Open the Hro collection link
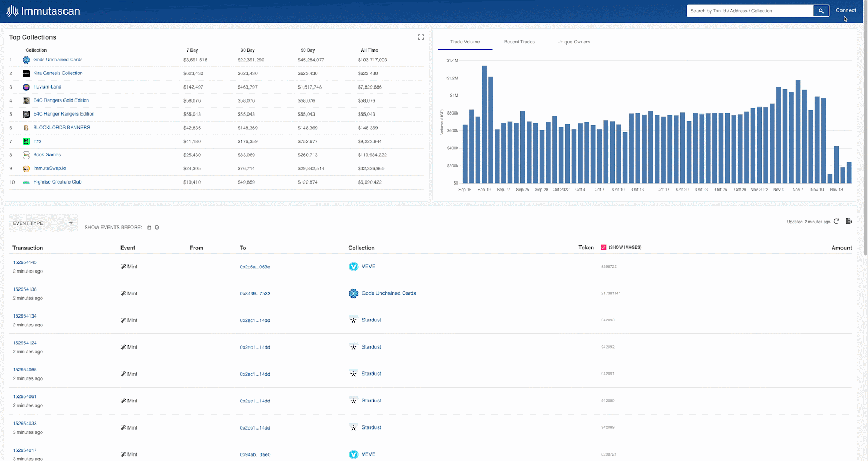The image size is (868, 461). (37, 141)
